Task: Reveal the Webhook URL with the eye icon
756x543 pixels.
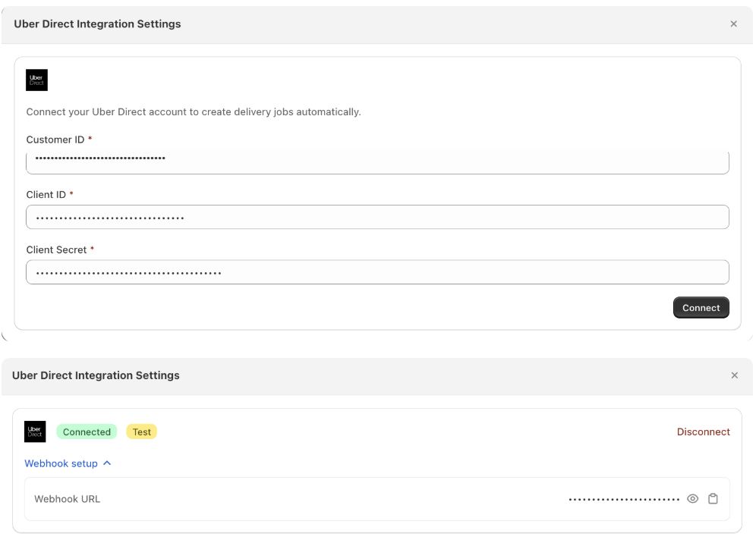Action: coord(693,499)
